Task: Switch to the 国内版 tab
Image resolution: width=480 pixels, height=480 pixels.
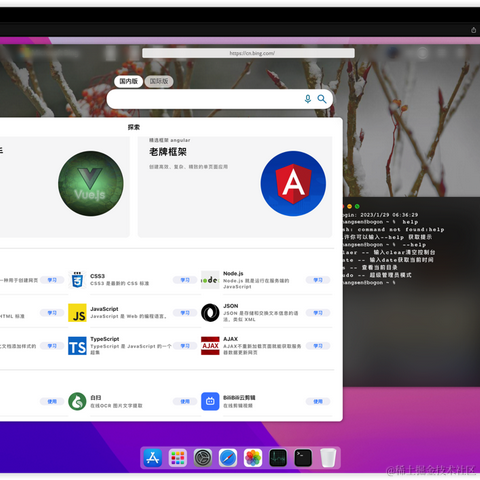Action: coord(128,81)
